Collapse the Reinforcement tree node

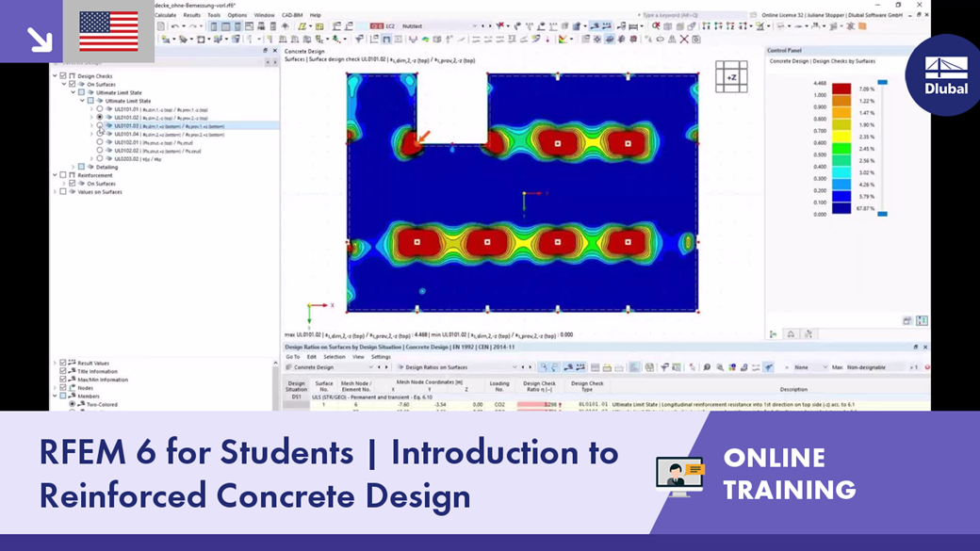click(x=55, y=175)
